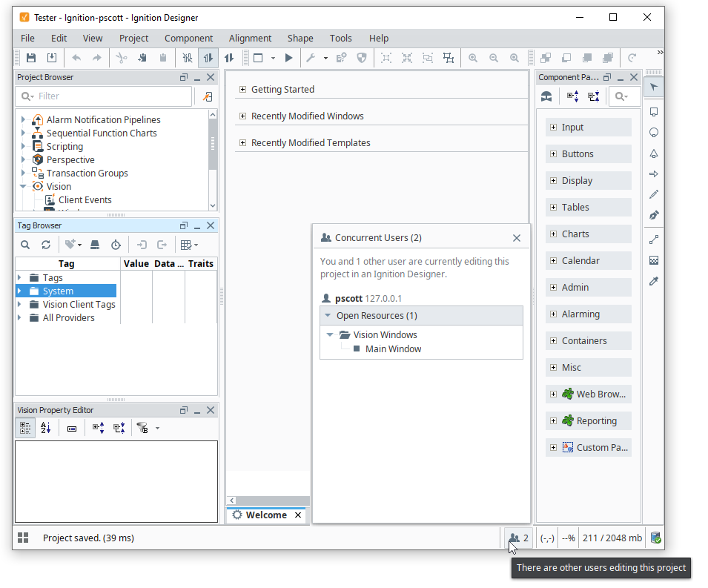
Task: Click the wrench tools icon in the toolbar
Action: tap(311, 58)
